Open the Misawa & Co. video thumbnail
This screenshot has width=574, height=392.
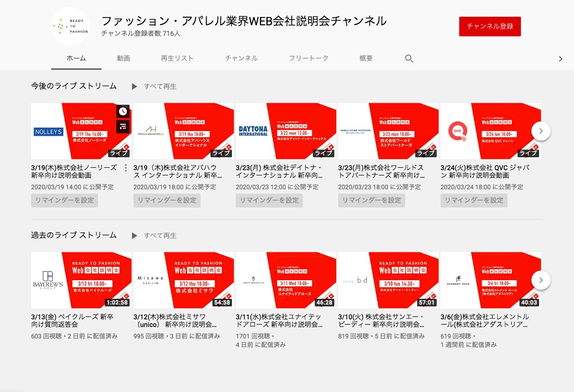(184, 280)
